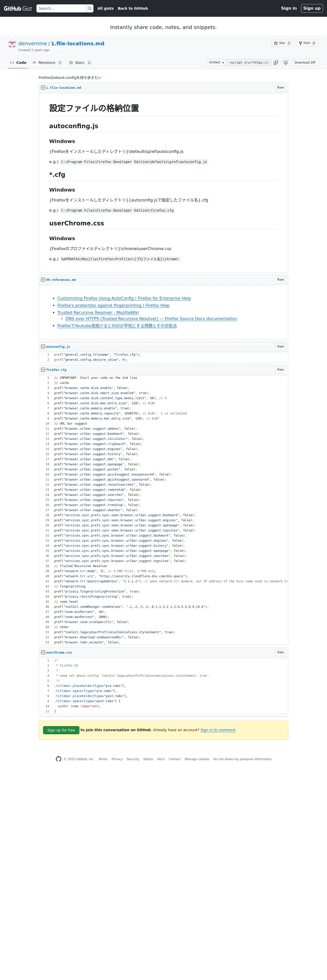This screenshot has height=980, width=327.
Task: Open the FirefoxでYoutube SSD article link
Action: [117, 326]
